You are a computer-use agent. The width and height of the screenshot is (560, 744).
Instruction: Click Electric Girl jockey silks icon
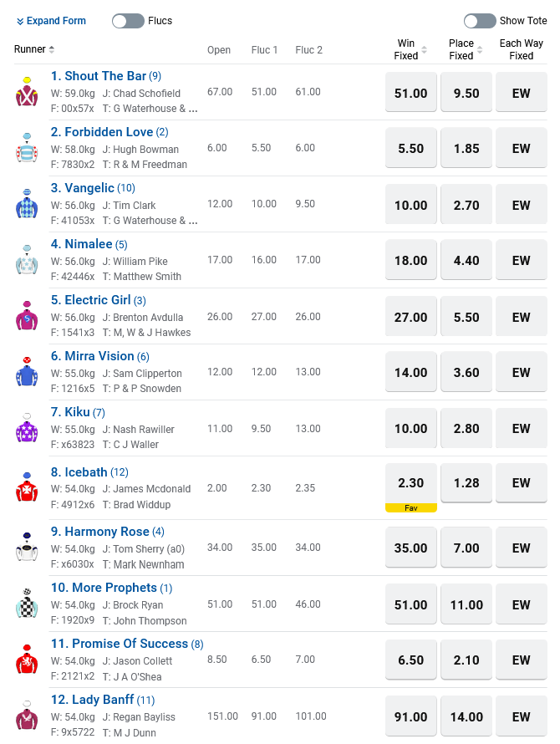[x=26, y=316]
